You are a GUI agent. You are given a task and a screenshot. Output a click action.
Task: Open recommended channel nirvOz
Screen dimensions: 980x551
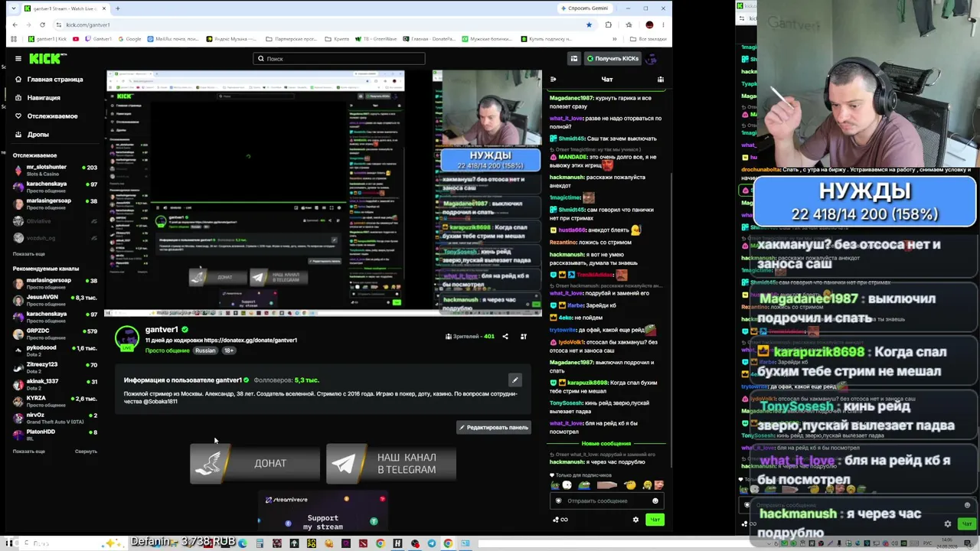click(x=55, y=418)
